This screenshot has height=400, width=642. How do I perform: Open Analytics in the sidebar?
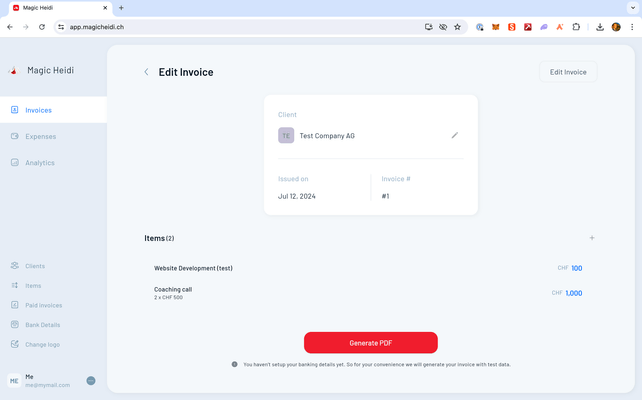click(x=40, y=162)
